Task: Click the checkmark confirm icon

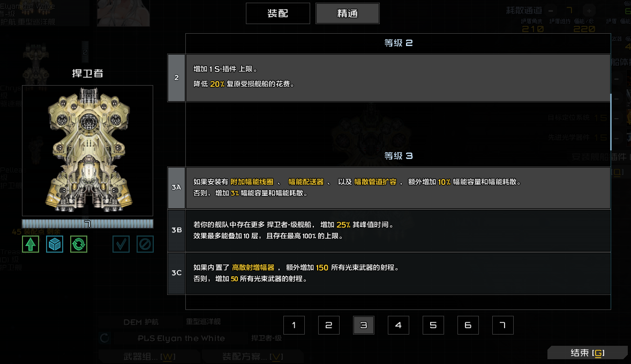Action: tap(121, 244)
